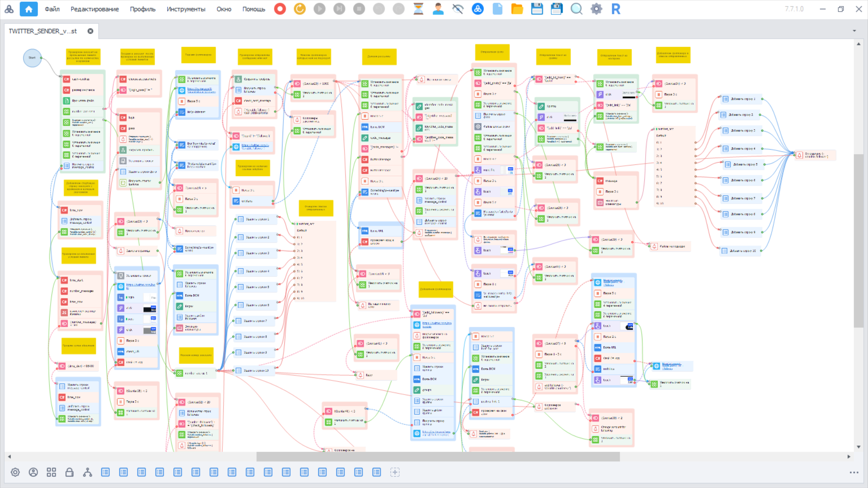The width and height of the screenshot is (868, 488).
Task: Open the Инструменты menu
Action: 185,9
